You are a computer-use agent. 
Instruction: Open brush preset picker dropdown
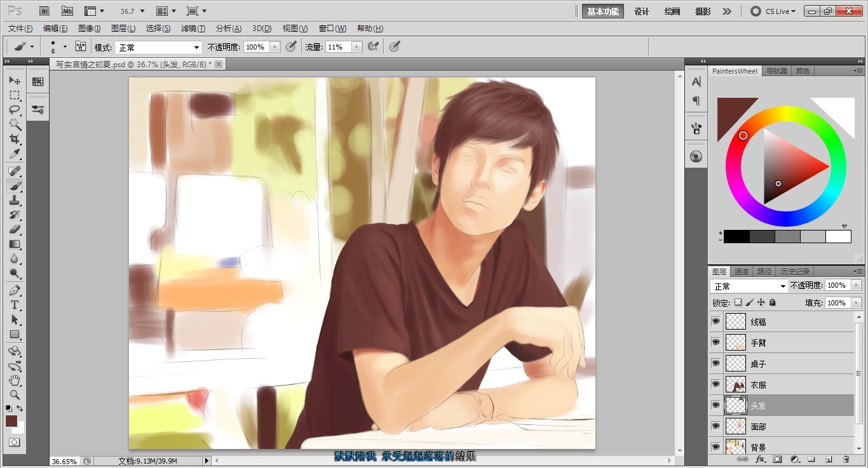coord(65,47)
